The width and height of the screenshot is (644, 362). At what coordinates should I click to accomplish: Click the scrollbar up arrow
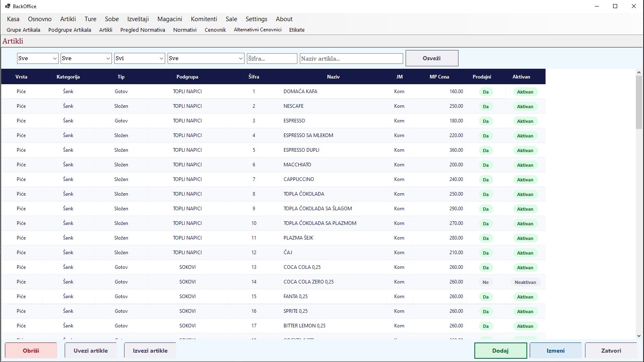click(x=639, y=72)
